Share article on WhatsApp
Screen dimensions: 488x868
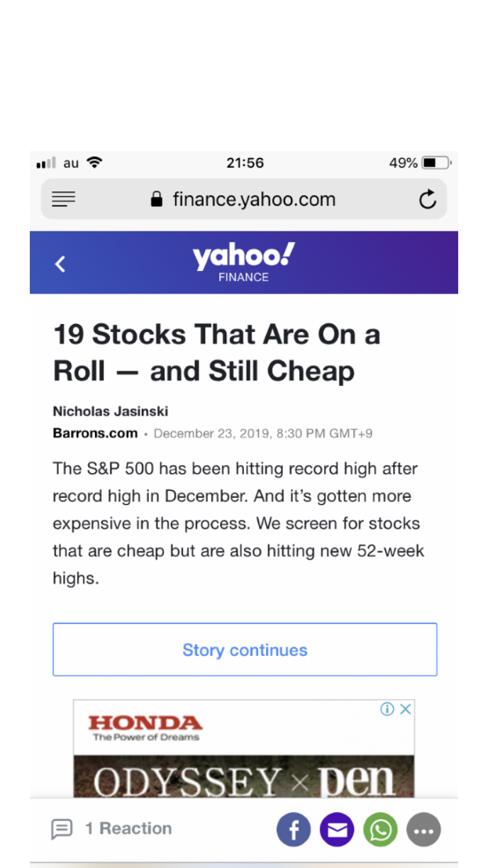pos(380,830)
